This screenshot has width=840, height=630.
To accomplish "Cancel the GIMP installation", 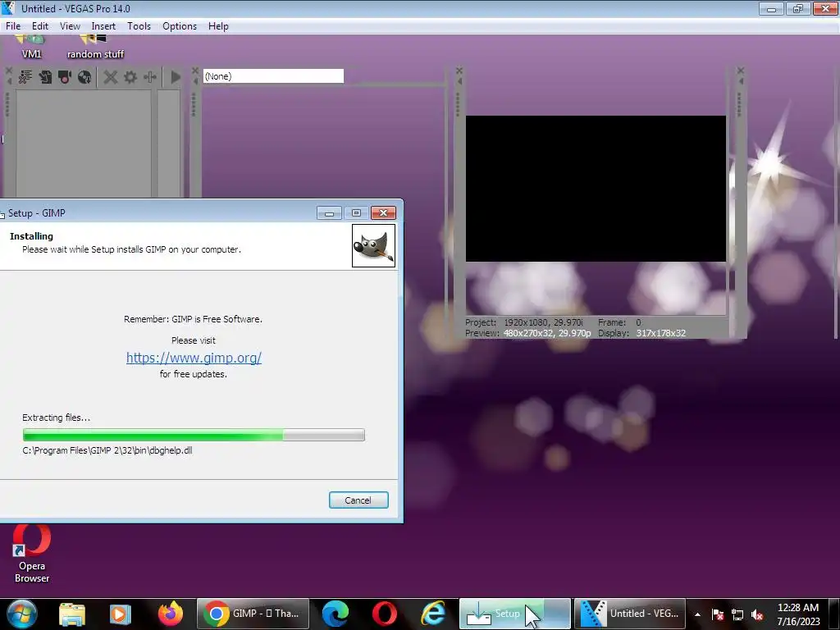I will [x=358, y=500].
